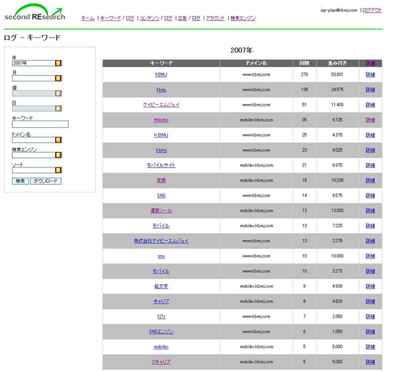Open キーワード in the top navigation
The width and height of the screenshot is (400, 372).
pyautogui.click(x=110, y=18)
